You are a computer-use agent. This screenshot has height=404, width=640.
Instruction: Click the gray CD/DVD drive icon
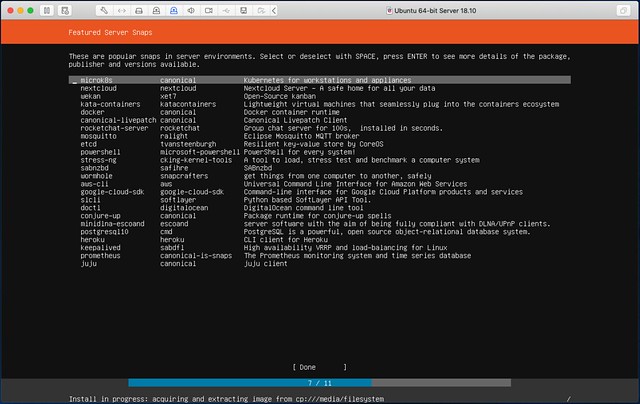[156, 11]
